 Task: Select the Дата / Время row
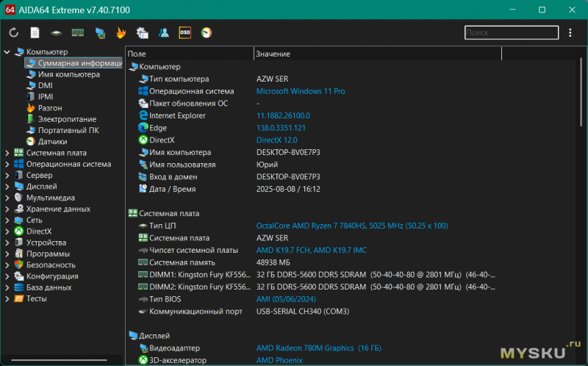pos(351,189)
